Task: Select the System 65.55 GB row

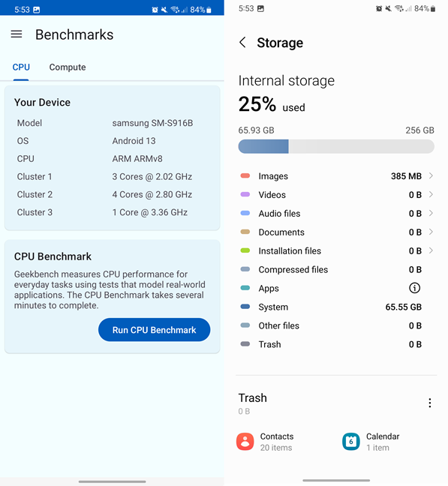Action: click(336, 307)
